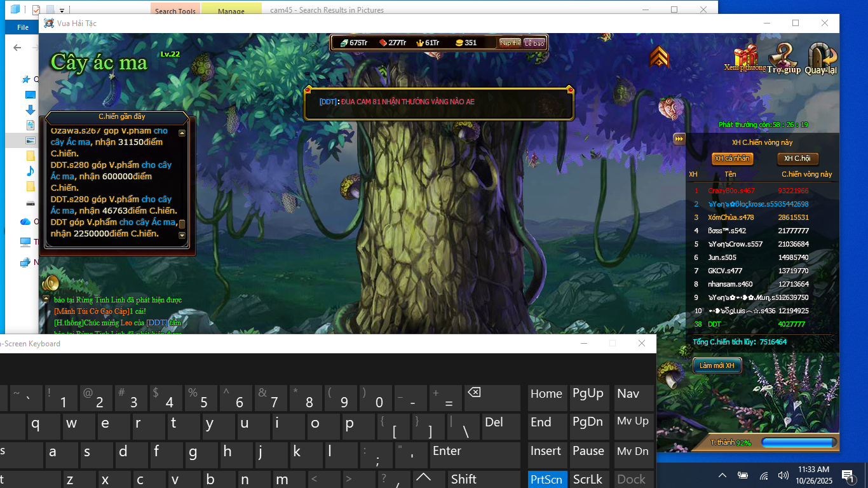Click the gold chevron rank badge
The image size is (868, 488).
tap(660, 58)
